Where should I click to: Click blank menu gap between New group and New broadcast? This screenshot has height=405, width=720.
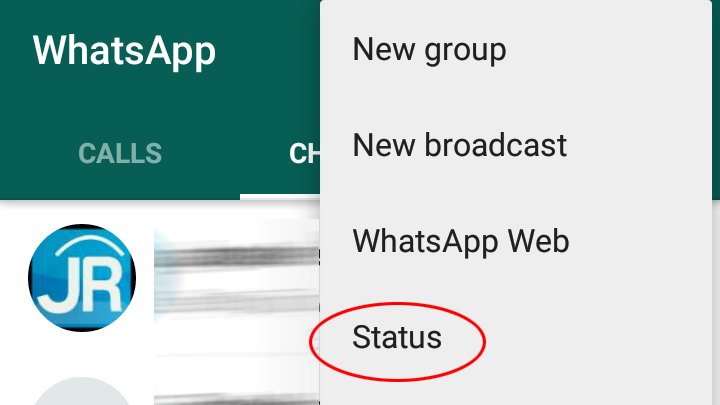tap(515, 97)
